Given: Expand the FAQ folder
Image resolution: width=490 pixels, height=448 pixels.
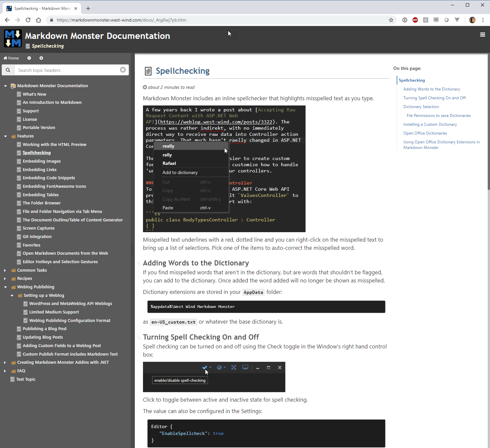Looking at the screenshot, I should click(5, 371).
